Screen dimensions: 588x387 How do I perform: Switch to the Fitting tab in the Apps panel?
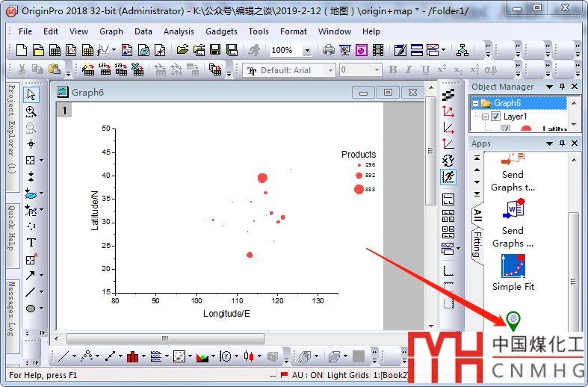[477, 244]
